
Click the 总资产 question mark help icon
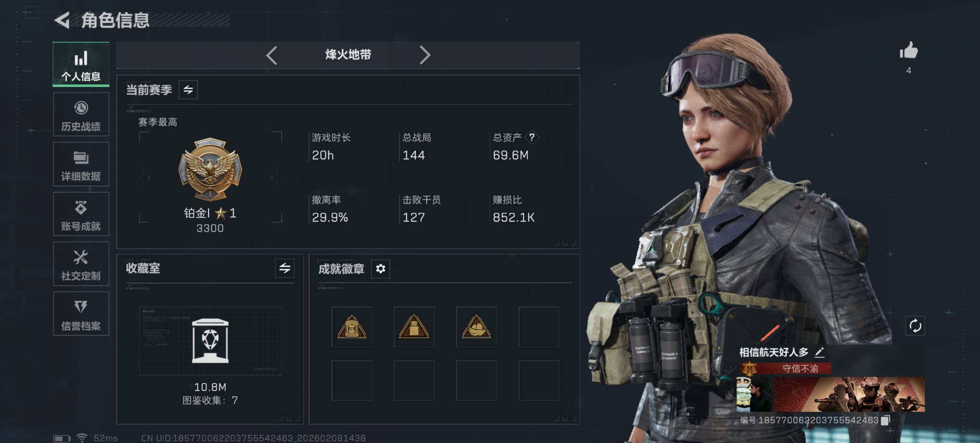pyautogui.click(x=532, y=137)
